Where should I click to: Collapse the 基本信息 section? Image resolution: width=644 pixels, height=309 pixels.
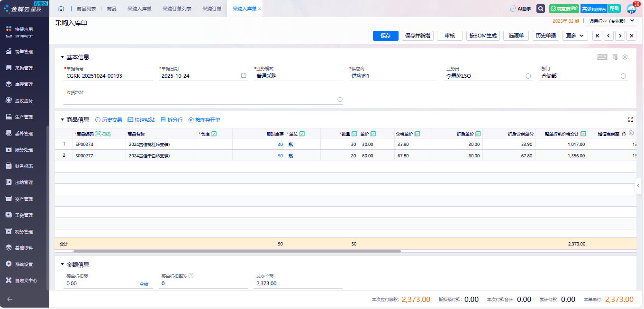62,57
